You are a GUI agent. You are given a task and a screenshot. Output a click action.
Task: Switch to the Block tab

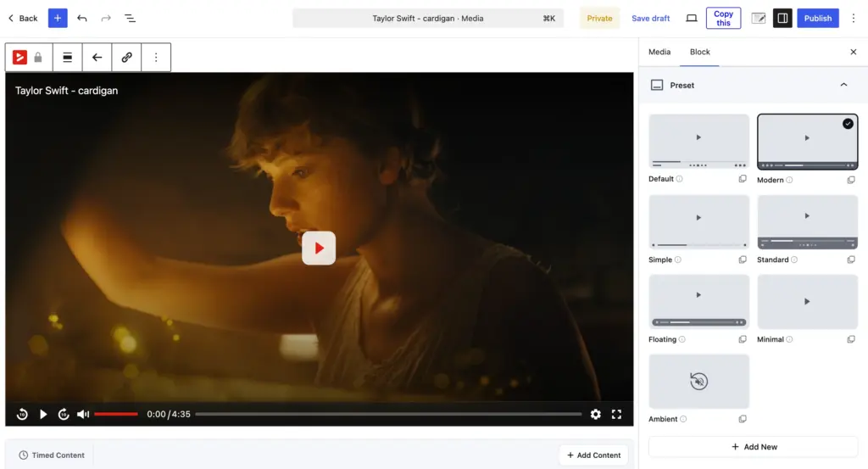click(x=699, y=52)
